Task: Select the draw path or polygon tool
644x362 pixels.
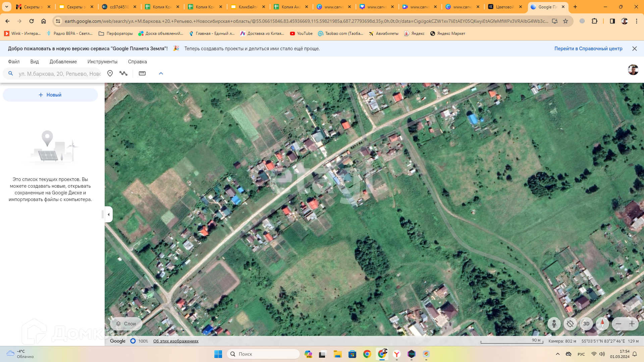Action: pos(123,73)
